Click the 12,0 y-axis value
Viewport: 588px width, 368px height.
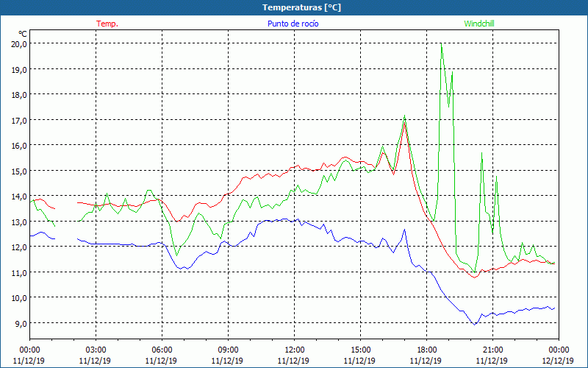tap(19, 247)
